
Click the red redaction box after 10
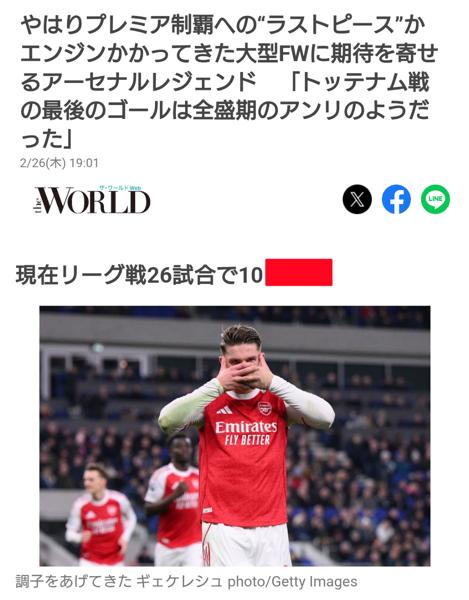point(299,272)
